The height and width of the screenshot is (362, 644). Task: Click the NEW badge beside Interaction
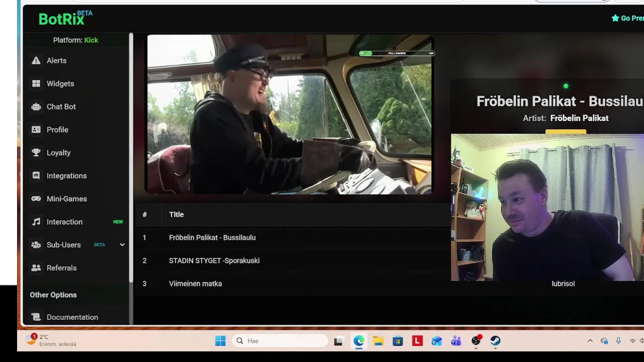118,222
